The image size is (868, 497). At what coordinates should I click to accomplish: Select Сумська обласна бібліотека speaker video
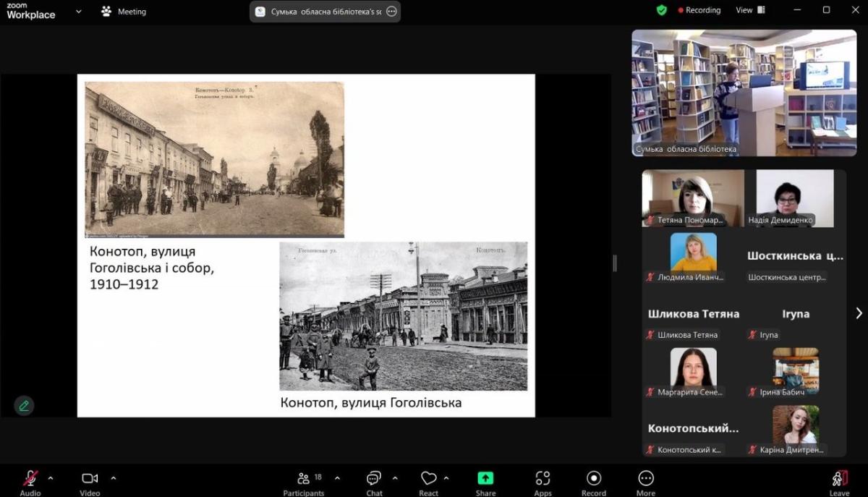click(744, 93)
